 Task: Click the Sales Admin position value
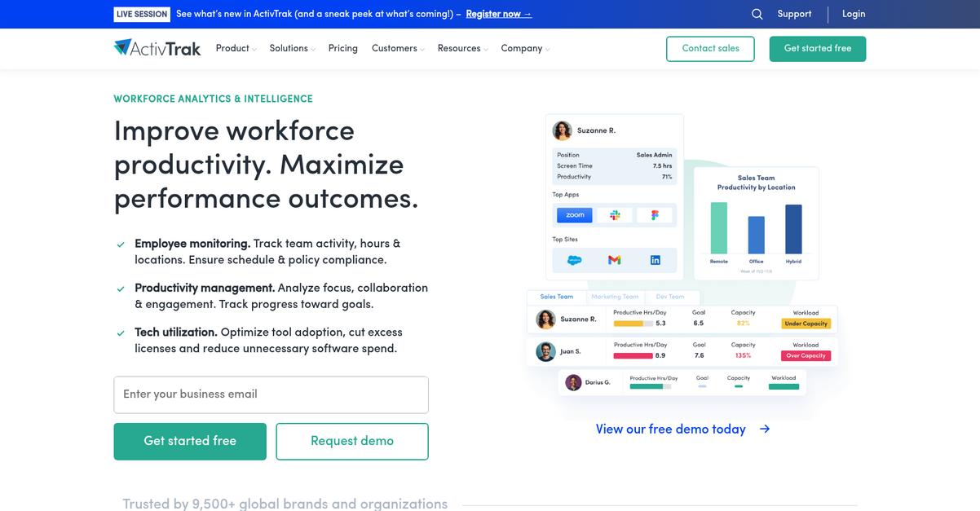click(x=655, y=155)
